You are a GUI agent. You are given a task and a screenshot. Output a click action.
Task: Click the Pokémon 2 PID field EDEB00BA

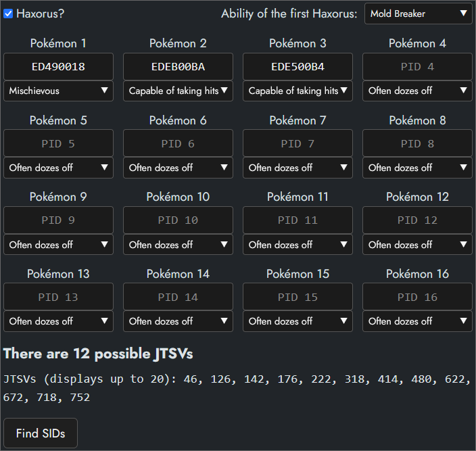(178, 67)
